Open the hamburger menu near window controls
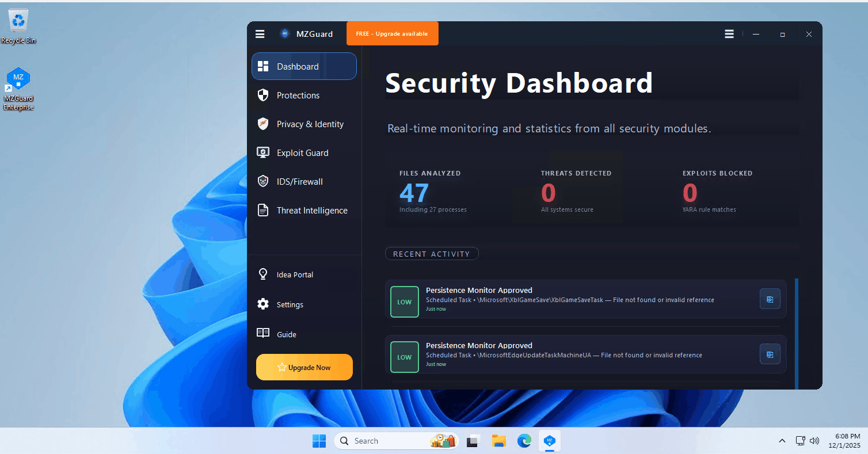This screenshot has height=454, width=868. pyautogui.click(x=729, y=33)
